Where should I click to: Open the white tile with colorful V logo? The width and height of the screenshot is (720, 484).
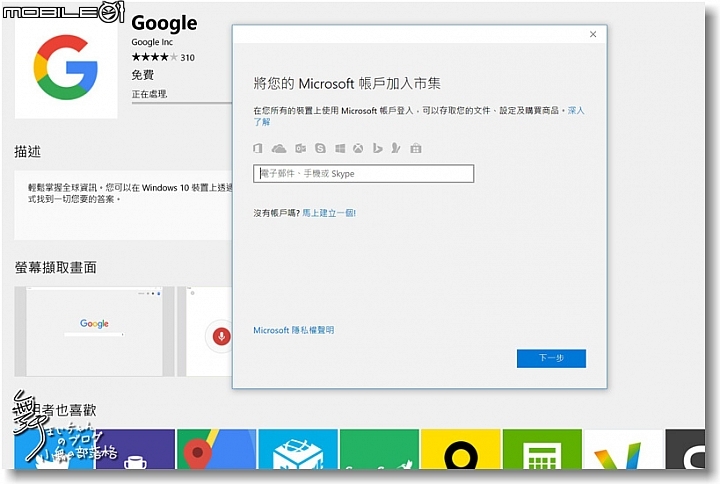tap(624, 449)
